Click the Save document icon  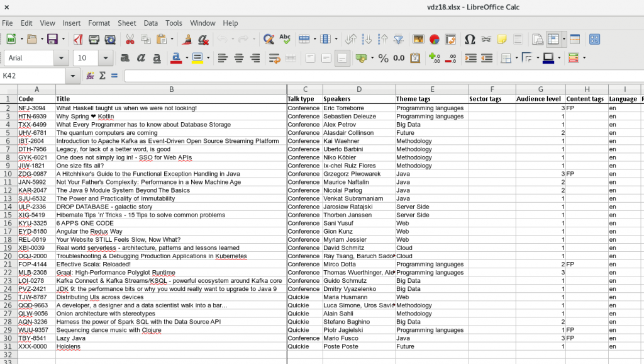(52, 39)
